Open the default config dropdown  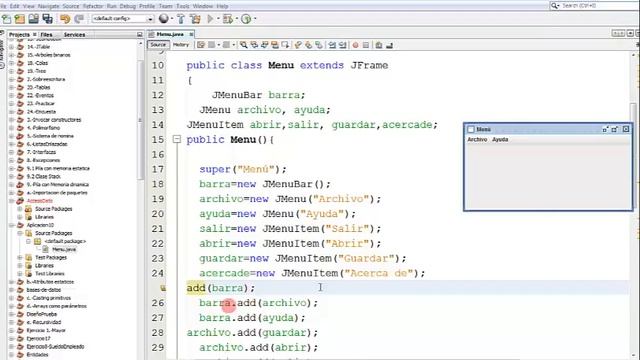coord(150,19)
